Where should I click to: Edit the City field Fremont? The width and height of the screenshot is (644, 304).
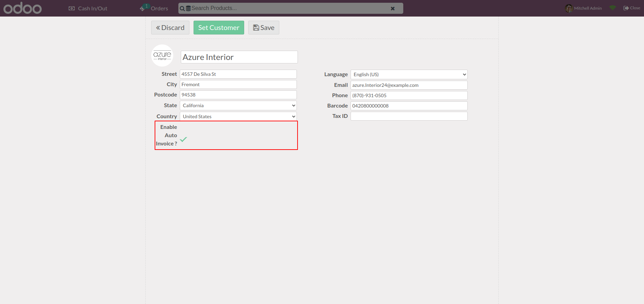tap(238, 84)
